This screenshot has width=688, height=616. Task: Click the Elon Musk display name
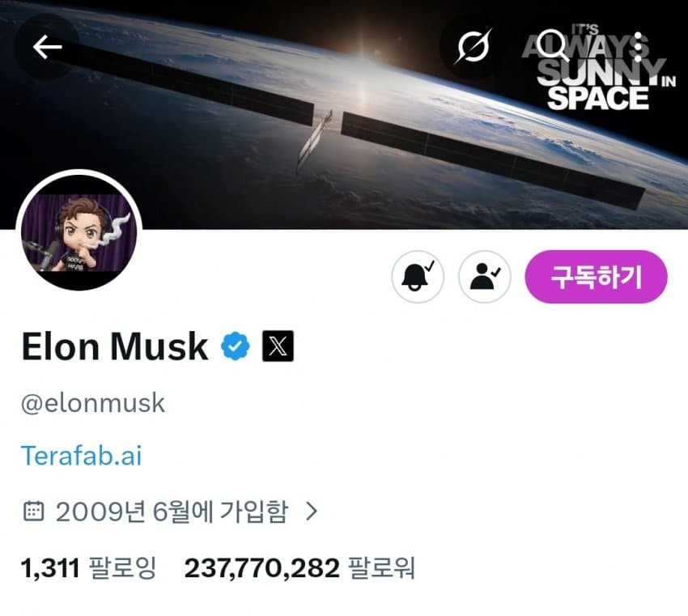[115, 346]
